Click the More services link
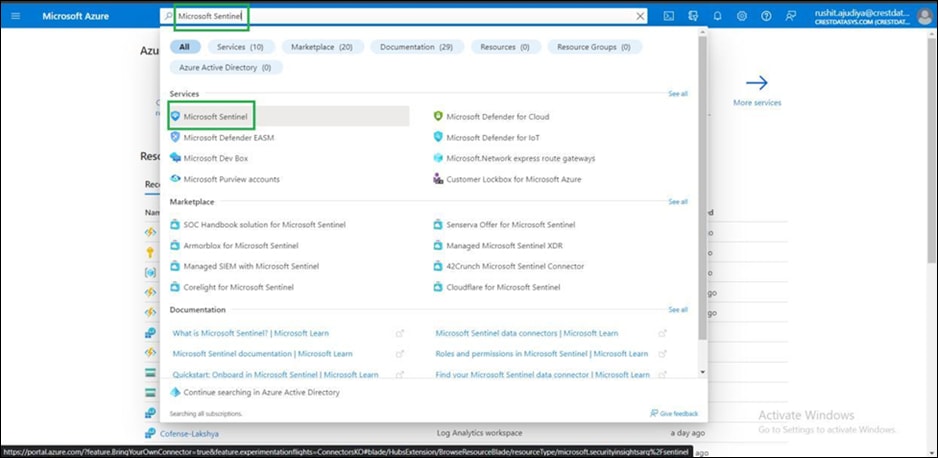This screenshot has width=938, height=458. tap(757, 103)
